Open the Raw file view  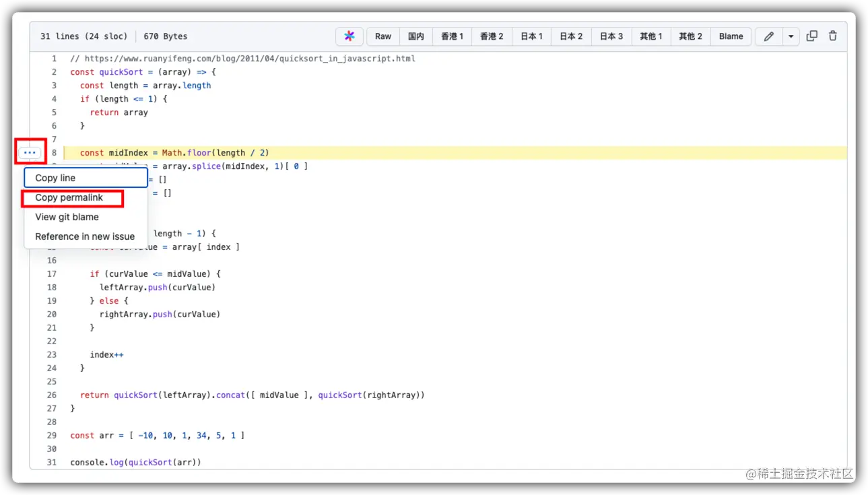click(383, 36)
